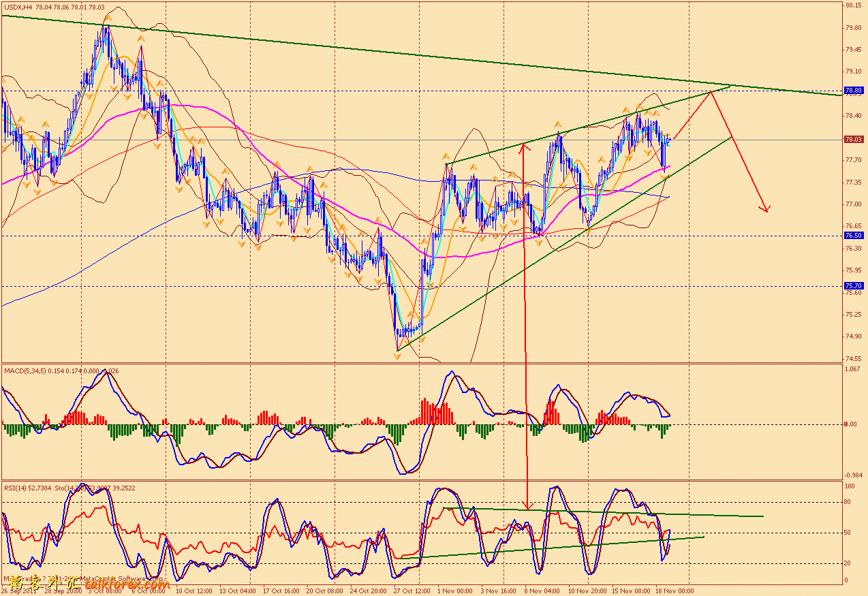The image size is (868, 596).
Task: Click the 1.067 MACD scale value
Action: coord(852,369)
